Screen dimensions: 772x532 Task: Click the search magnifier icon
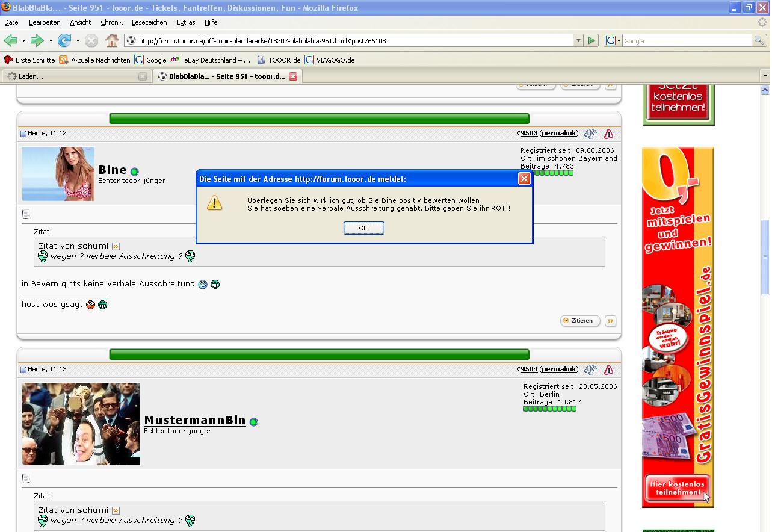(759, 41)
